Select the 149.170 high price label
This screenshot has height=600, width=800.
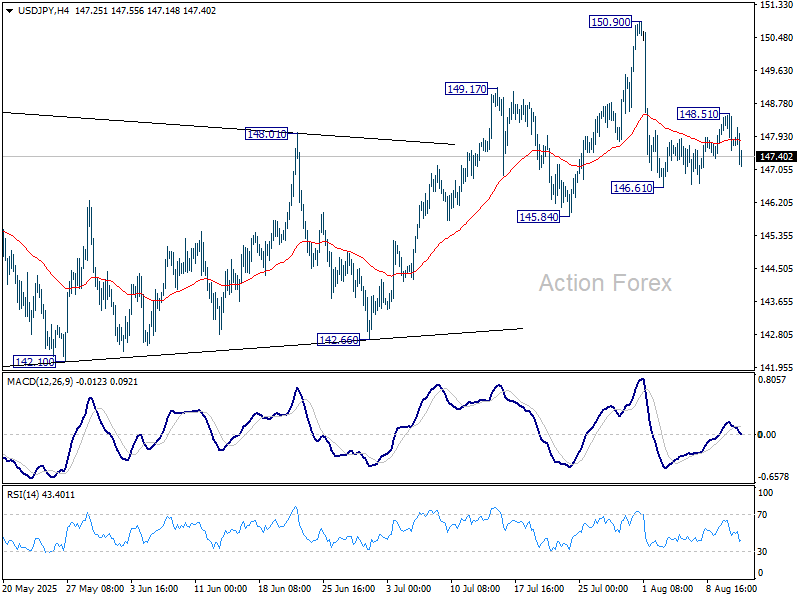(467, 89)
